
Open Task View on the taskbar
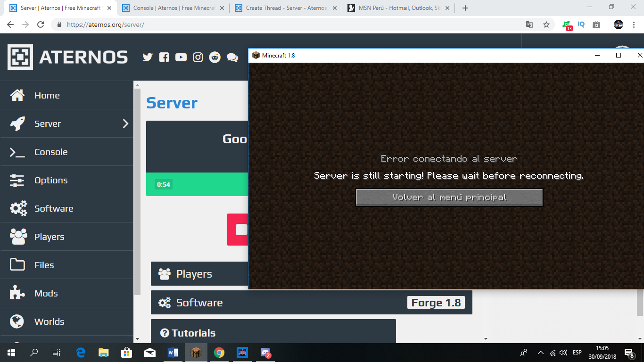pyautogui.click(x=57, y=353)
